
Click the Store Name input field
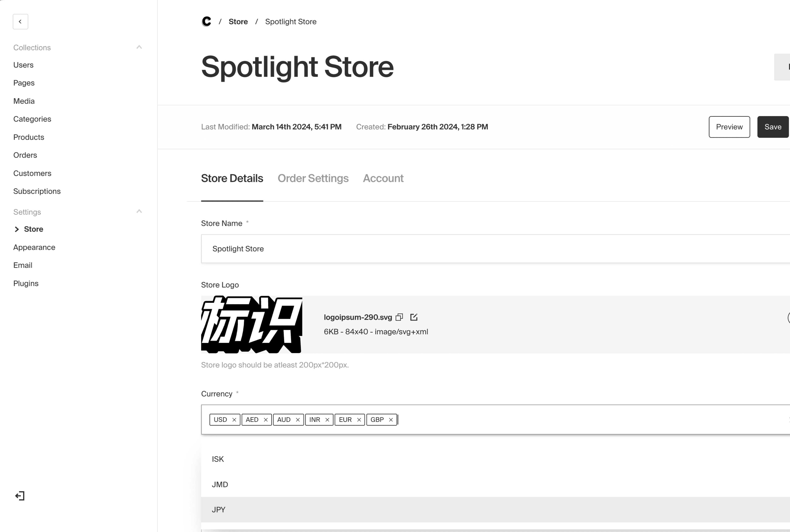pos(475,249)
